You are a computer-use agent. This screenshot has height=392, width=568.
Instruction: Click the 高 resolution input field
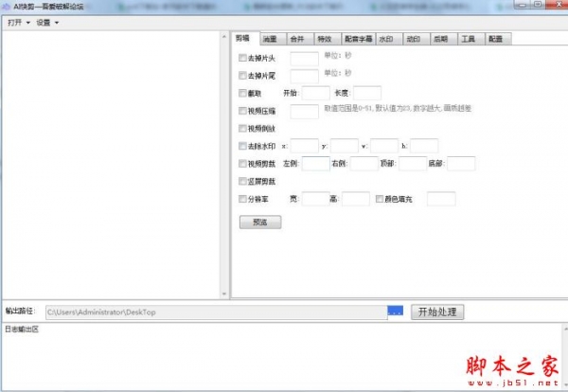[x=356, y=199]
